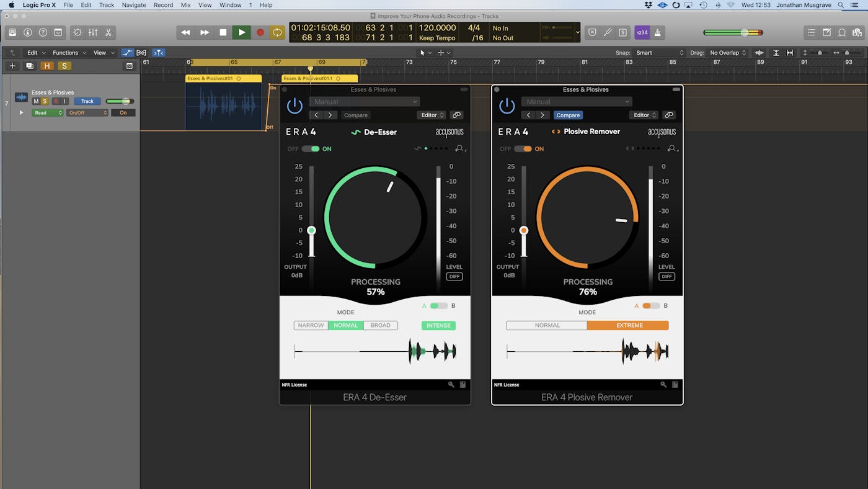
Task: Toggle the Flex show/hide icon
Action: [x=141, y=53]
